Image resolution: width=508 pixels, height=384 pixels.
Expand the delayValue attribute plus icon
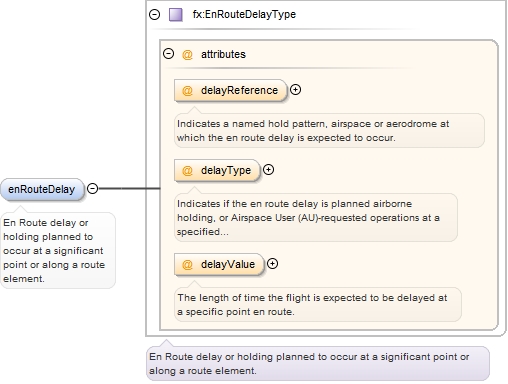272,264
